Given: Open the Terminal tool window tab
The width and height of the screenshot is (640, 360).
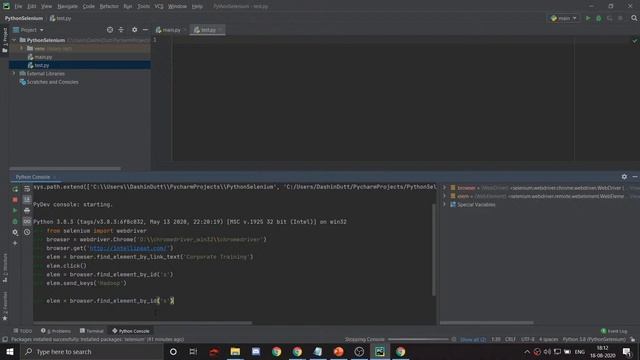Looking at the screenshot, I should coord(92,331).
